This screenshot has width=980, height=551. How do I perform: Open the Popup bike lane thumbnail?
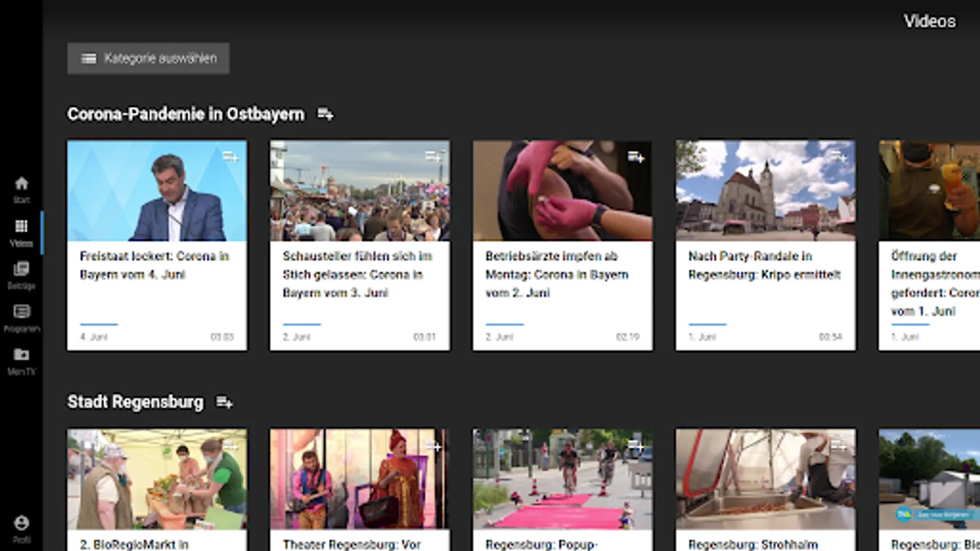coord(563,479)
